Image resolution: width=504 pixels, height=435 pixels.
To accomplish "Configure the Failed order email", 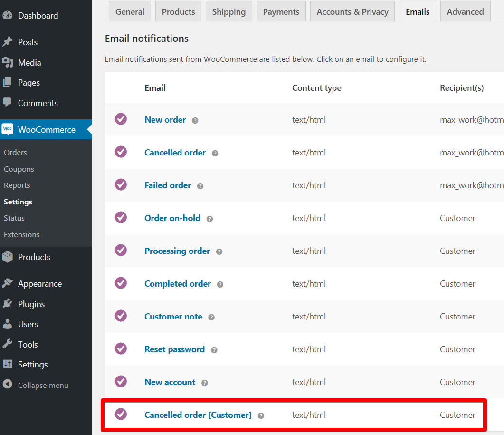I will point(168,185).
